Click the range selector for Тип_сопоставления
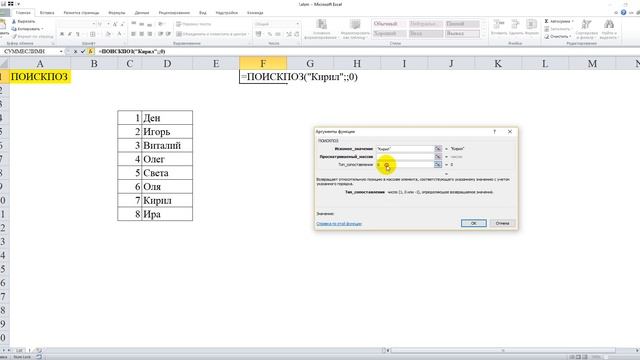Viewport: 640px width, 360px height. pos(438,164)
